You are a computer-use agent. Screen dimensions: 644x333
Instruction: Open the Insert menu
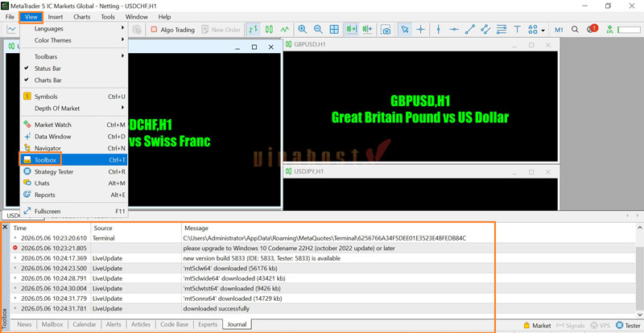(56, 17)
